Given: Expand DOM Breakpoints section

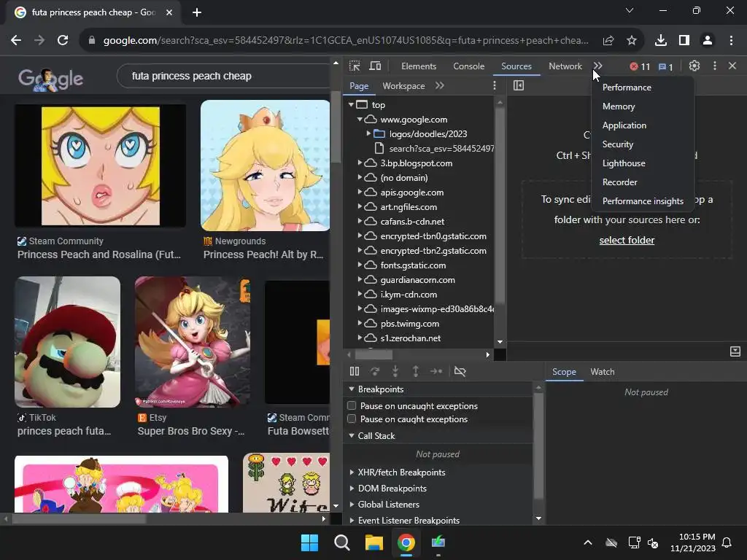Looking at the screenshot, I should [x=352, y=489].
